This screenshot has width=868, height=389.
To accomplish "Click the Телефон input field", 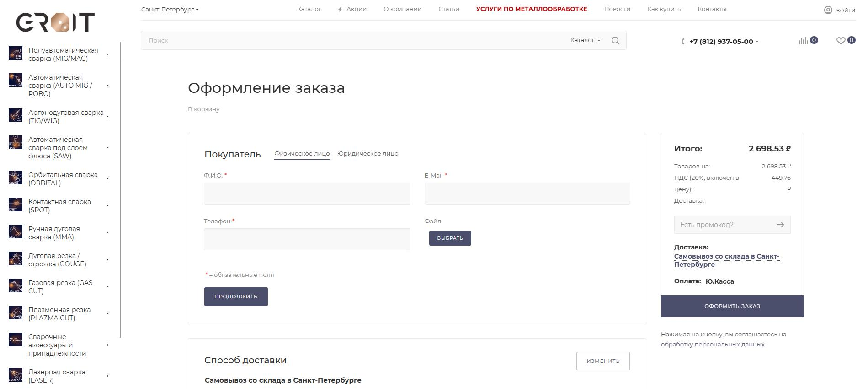I will point(307,239).
